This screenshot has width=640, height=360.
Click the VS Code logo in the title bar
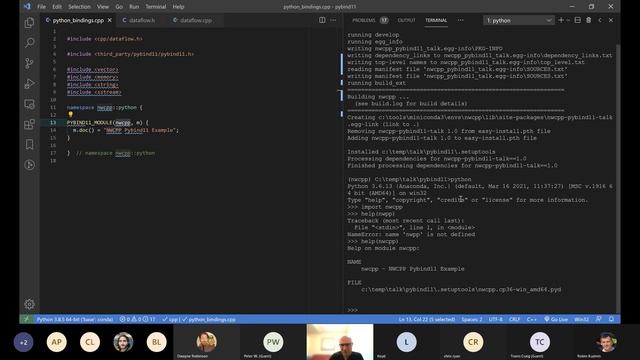[27, 7]
